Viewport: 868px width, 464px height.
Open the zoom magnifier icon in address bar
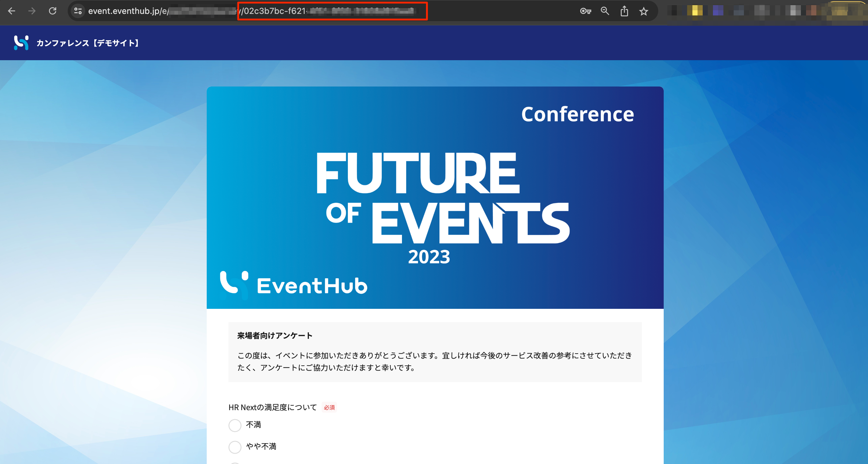point(605,11)
